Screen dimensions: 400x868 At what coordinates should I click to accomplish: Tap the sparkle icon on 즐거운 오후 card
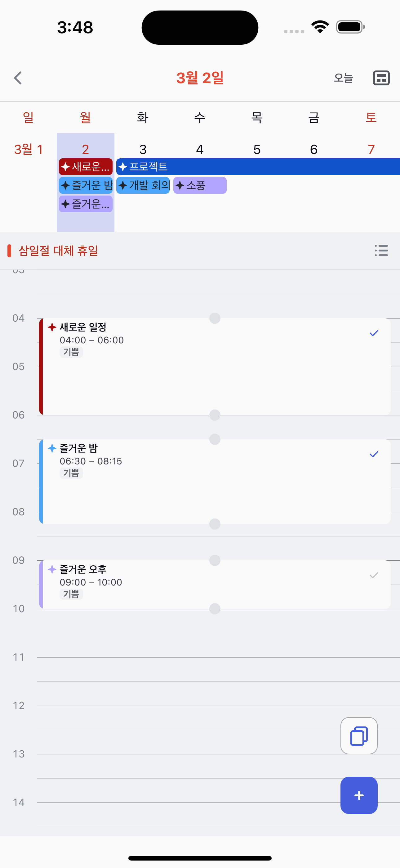52,569
